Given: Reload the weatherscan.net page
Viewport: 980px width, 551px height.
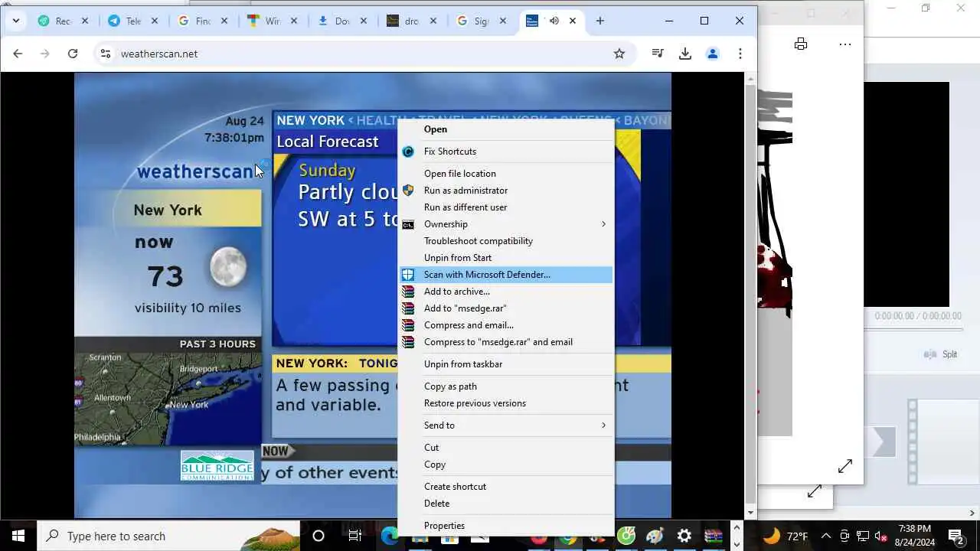Looking at the screenshot, I should click(73, 54).
